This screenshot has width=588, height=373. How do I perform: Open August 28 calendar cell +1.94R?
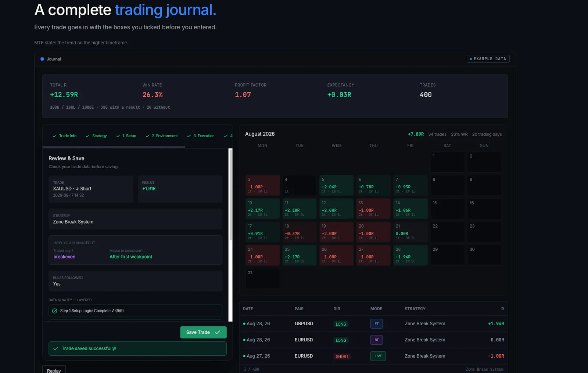coord(410,255)
